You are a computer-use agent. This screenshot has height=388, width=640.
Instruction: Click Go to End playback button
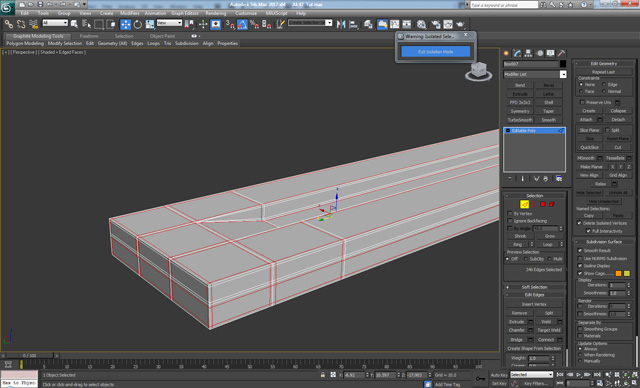pyautogui.click(x=597, y=374)
